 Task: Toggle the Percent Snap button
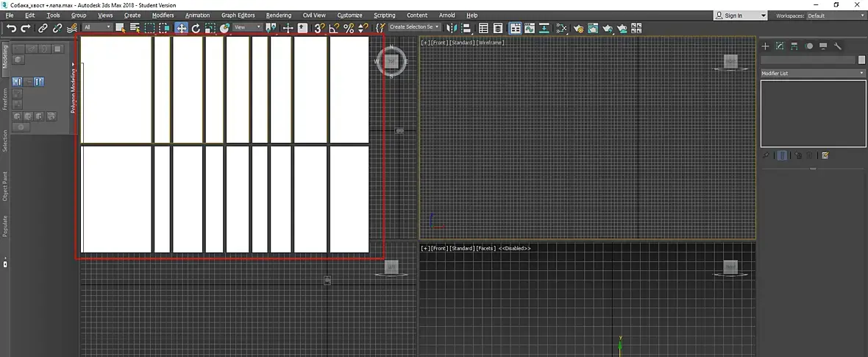tap(349, 28)
